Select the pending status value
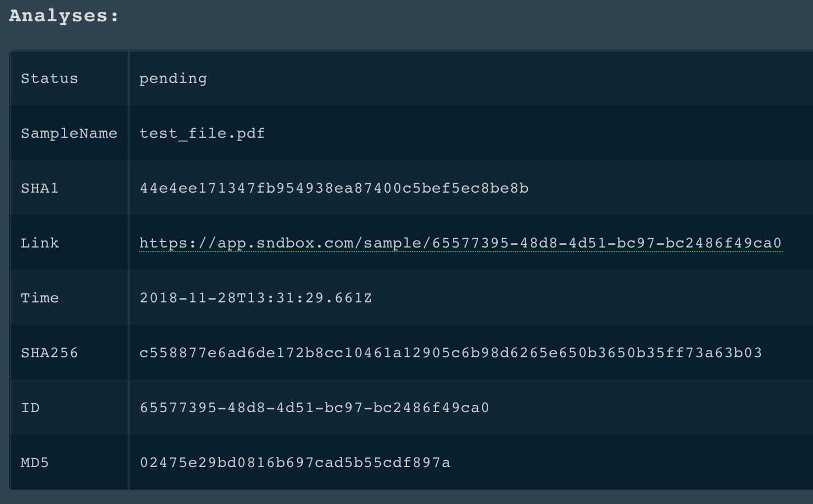The width and height of the screenshot is (813, 504). [x=173, y=78]
